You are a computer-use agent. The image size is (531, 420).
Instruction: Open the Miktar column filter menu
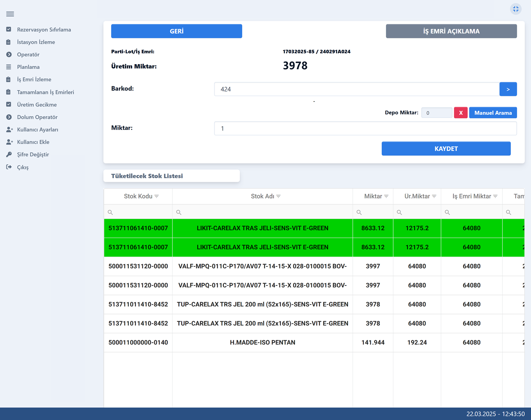point(386,196)
